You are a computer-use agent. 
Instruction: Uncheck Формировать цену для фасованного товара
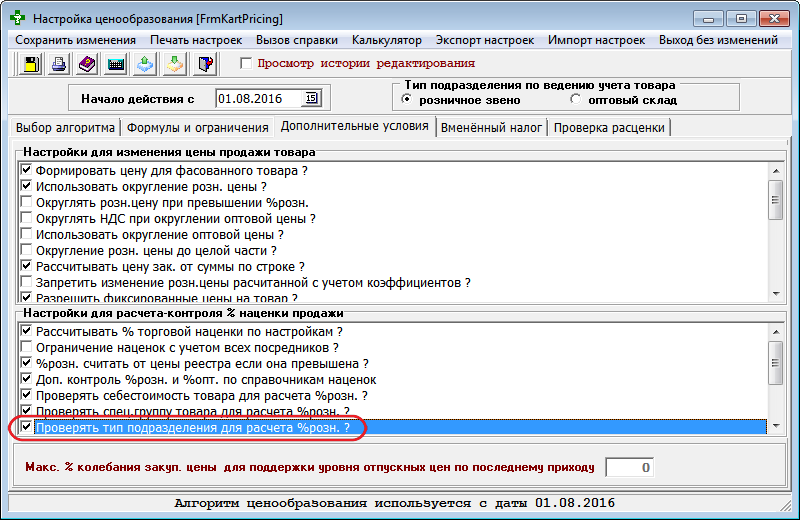click(27, 171)
